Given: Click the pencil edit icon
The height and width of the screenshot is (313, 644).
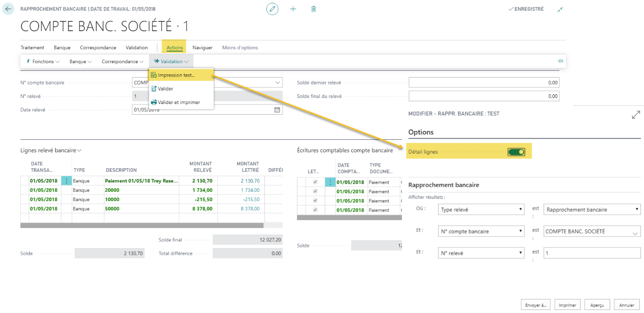Looking at the screenshot, I should [272, 9].
